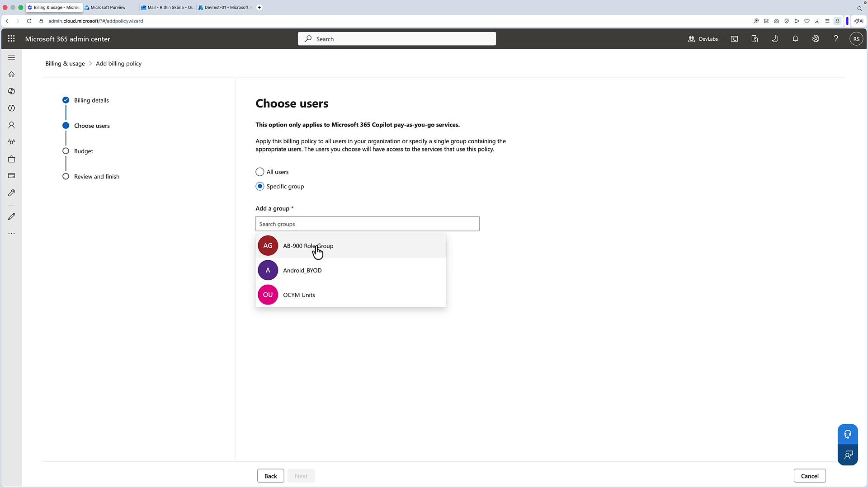The height and width of the screenshot is (488, 868).
Task: Switch to DevLabs organization selector
Action: pyautogui.click(x=703, y=39)
